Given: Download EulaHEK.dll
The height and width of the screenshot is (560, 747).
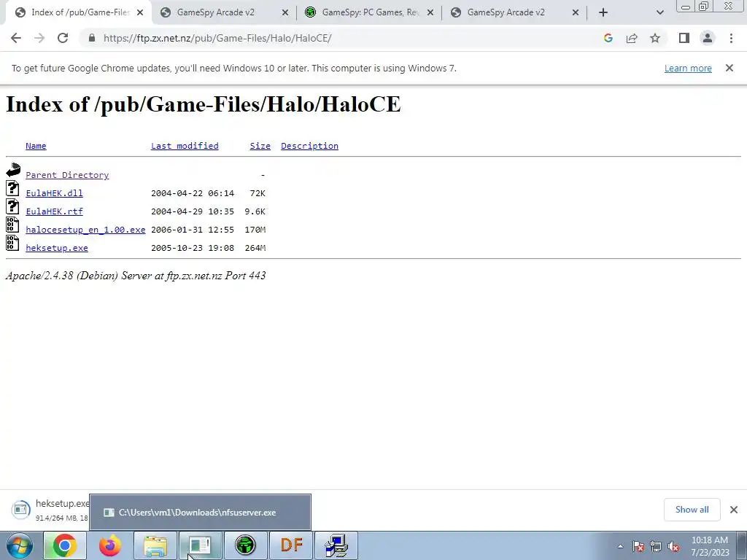Looking at the screenshot, I should pos(54,192).
